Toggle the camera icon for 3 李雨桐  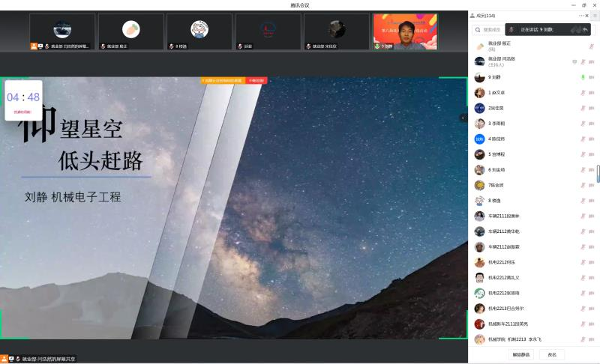[x=592, y=124]
